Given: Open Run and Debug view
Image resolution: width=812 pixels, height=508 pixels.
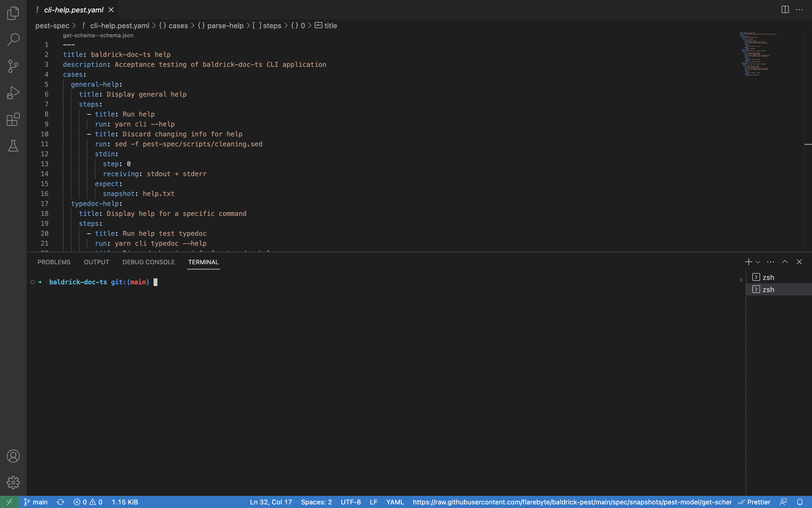Looking at the screenshot, I should [13, 93].
